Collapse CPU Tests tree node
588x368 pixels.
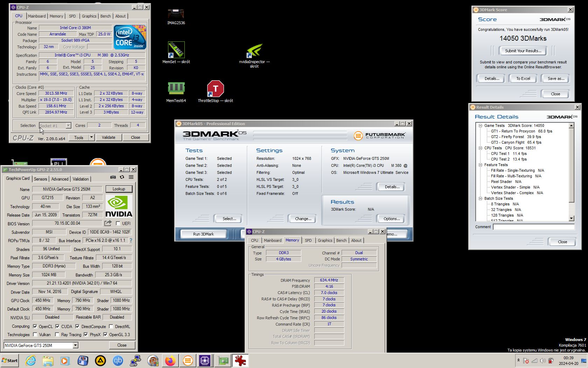tap(481, 148)
